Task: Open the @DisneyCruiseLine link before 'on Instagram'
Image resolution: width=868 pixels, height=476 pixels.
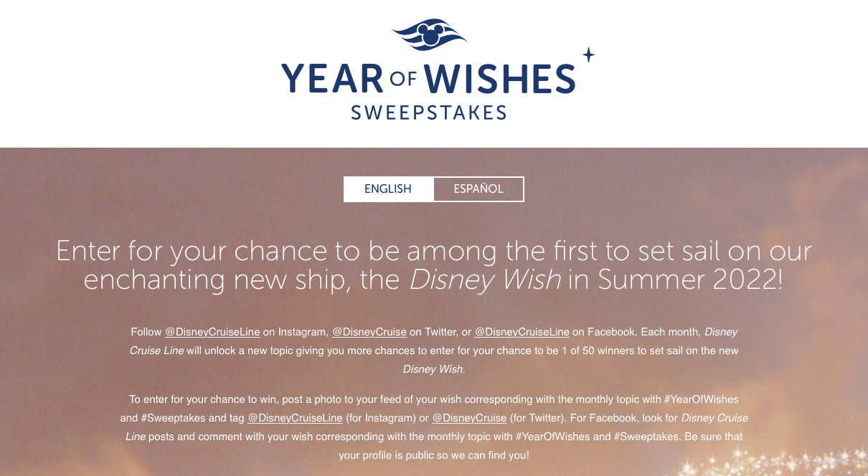Action: click(x=213, y=332)
